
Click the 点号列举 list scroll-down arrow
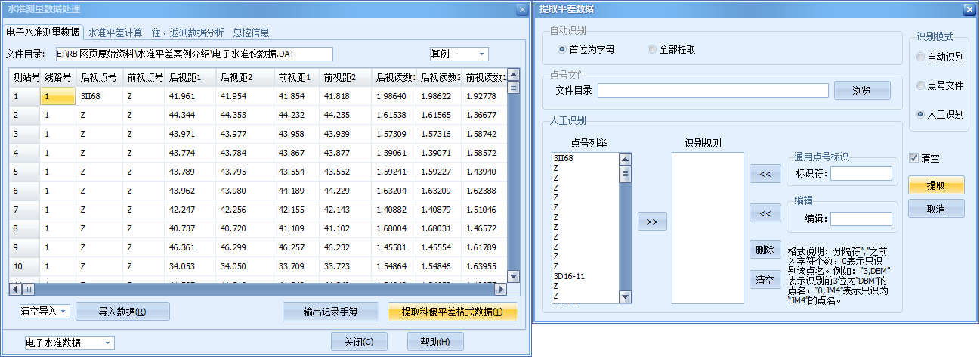tap(625, 297)
